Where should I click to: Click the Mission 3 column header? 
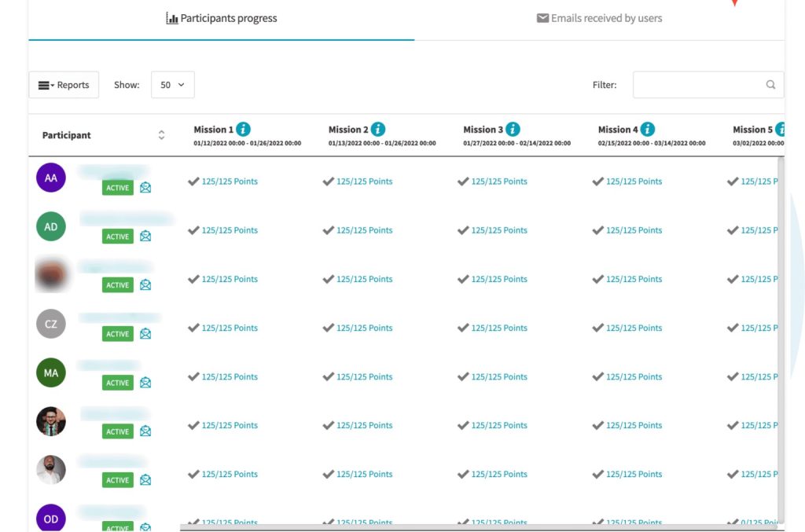pyautogui.click(x=483, y=130)
